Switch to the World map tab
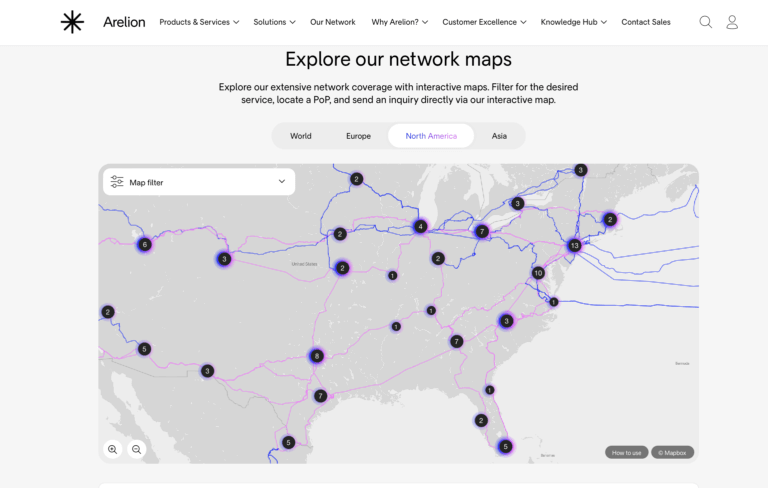768x488 pixels. point(301,136)
